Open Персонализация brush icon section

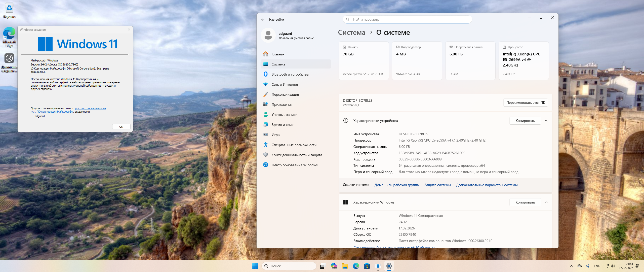click(x=266, y=94)
